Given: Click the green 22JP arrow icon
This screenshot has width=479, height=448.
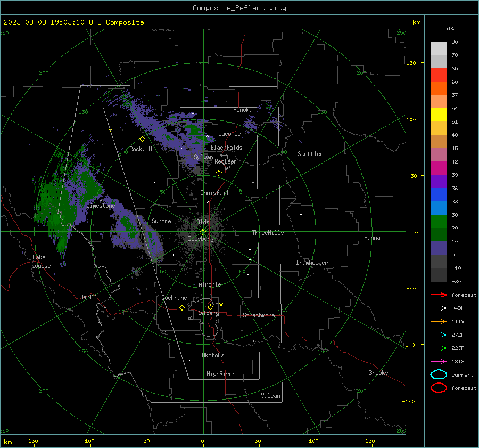Looking at the screenshot, I should pyautogui.click(x=439, y=348).
